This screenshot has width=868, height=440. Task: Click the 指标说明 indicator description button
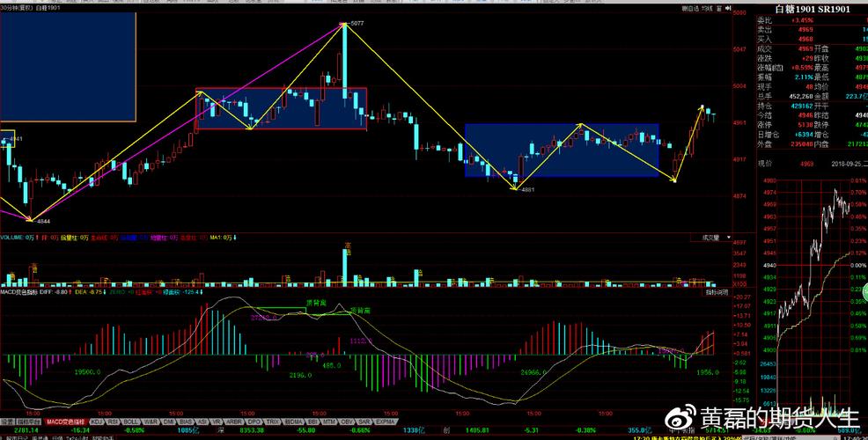pos(717,291)
